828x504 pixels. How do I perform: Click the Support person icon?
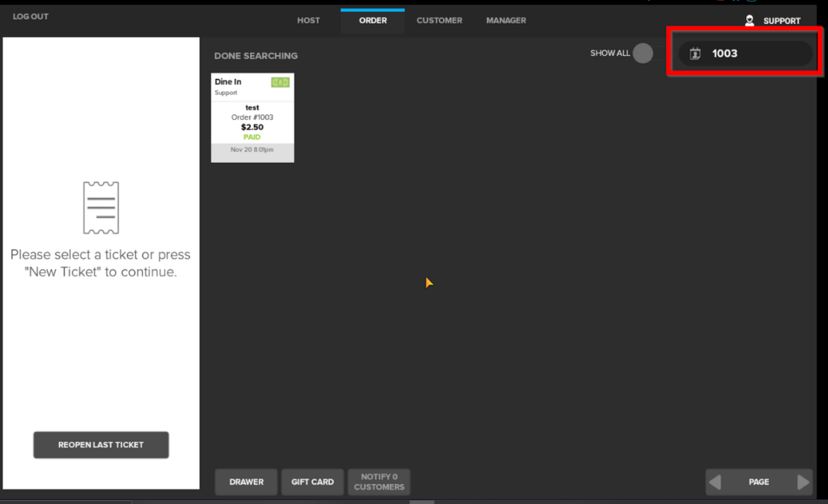(749, 21)
